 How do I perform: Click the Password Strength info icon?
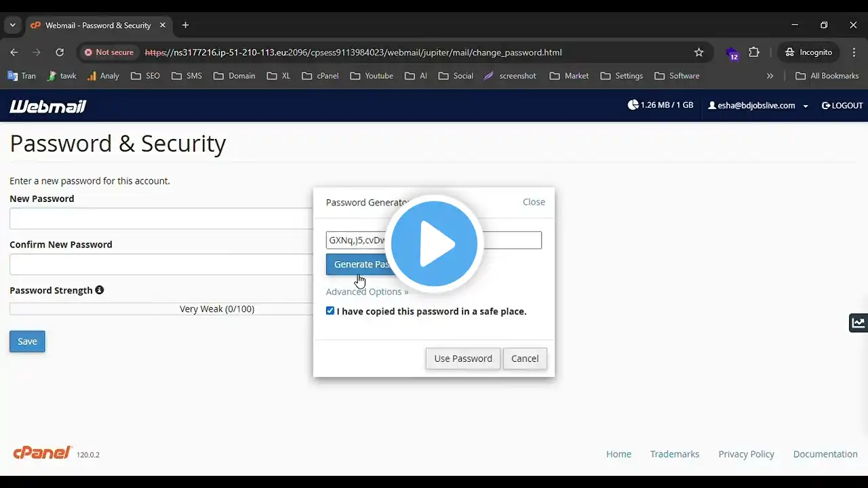tap(100, 290)
